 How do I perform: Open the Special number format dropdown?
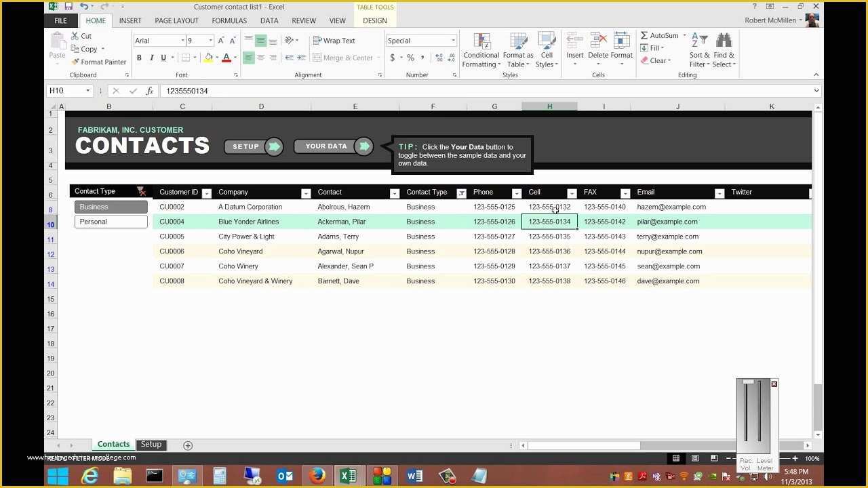453,41
